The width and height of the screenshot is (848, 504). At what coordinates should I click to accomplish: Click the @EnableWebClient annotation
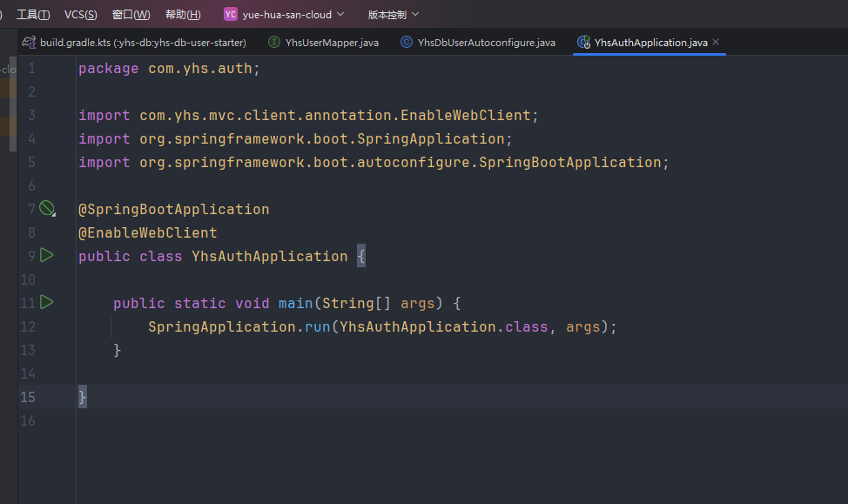[148, 233]
